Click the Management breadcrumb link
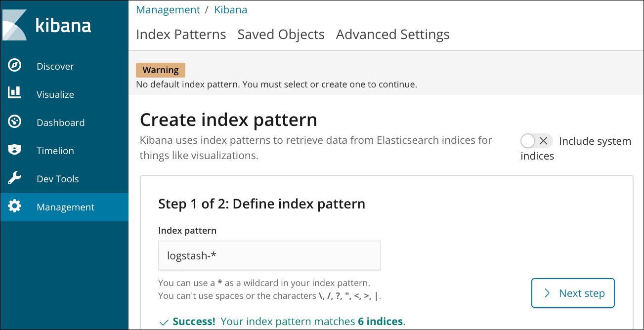Screen dimensions: 644x330 (168, 10)
